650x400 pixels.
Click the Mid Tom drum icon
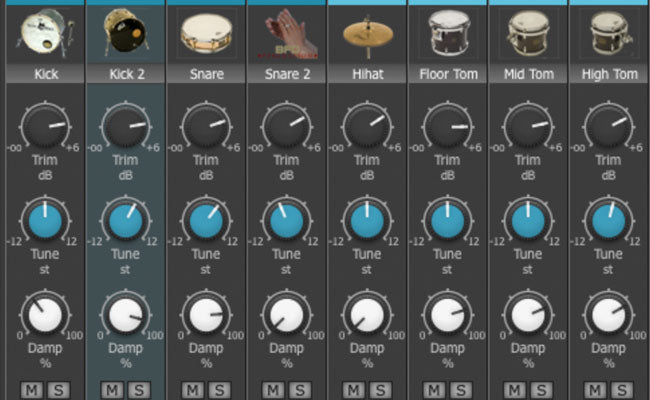click(528, 35)
